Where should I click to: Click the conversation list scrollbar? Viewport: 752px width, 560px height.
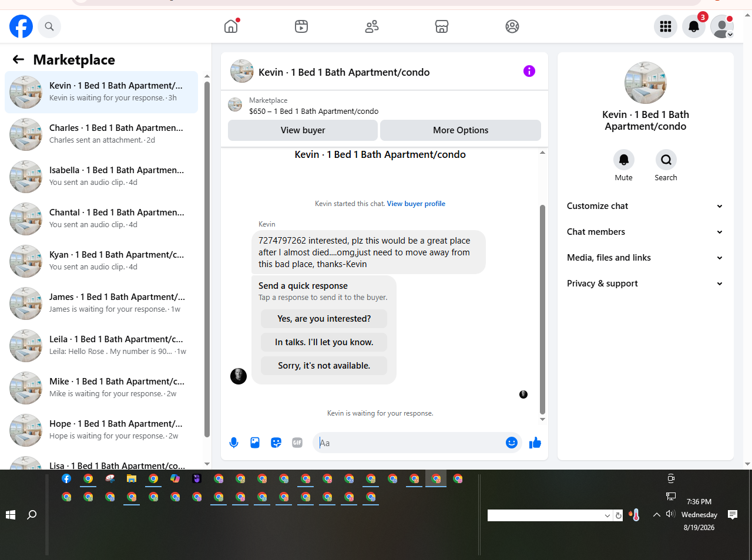pos(207,258)
